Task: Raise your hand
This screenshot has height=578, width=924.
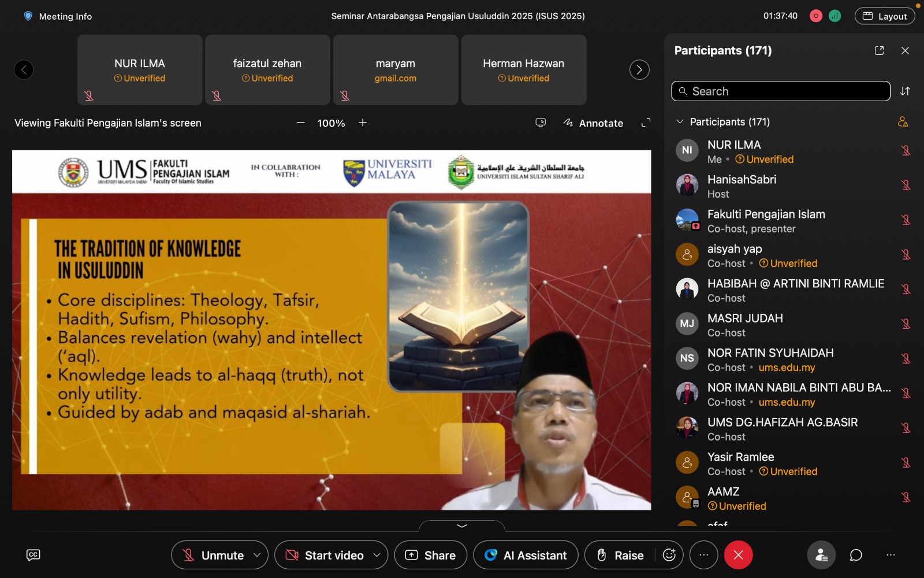Action: [620, 555]
